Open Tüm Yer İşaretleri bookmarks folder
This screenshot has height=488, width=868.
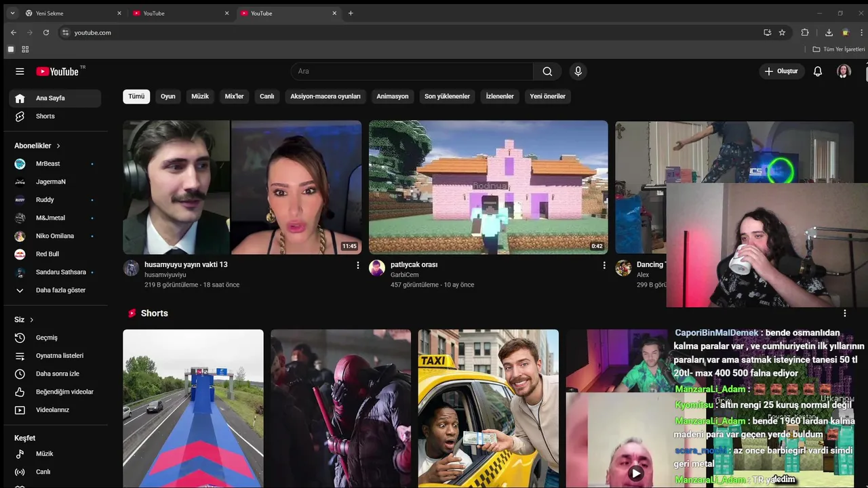(x=839, y=49)
